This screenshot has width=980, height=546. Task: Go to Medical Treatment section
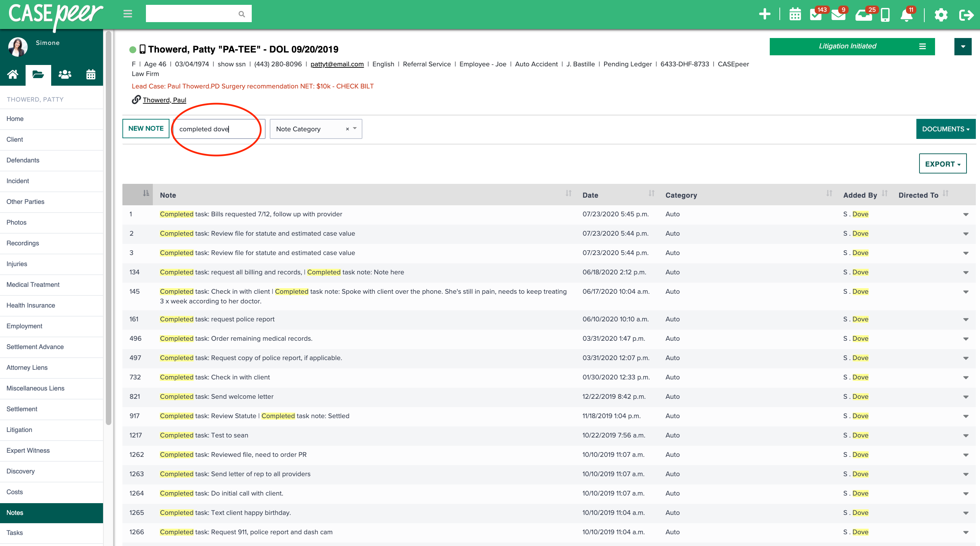(33, 284)
